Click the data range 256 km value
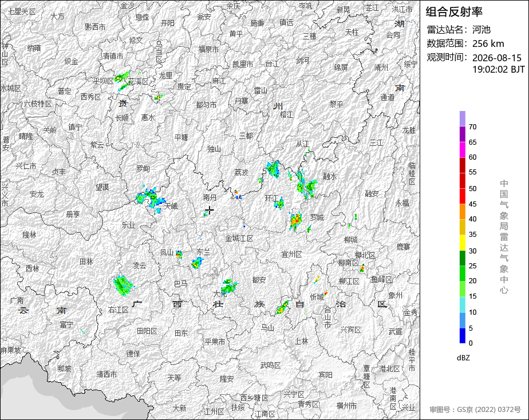 click(488, 43)
